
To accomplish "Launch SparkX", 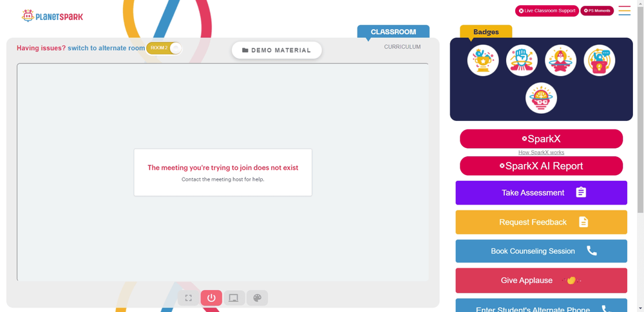I will pyautogui.click(x=542, y=139).
